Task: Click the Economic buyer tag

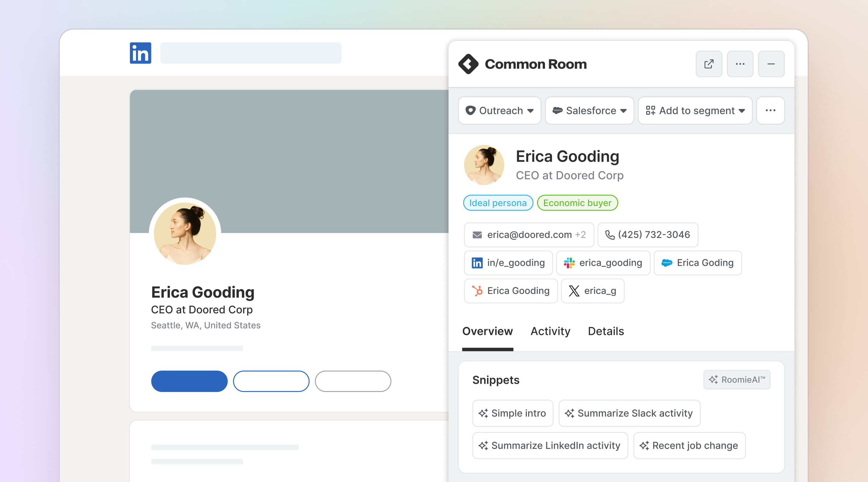Action: (x=577, y=203)
